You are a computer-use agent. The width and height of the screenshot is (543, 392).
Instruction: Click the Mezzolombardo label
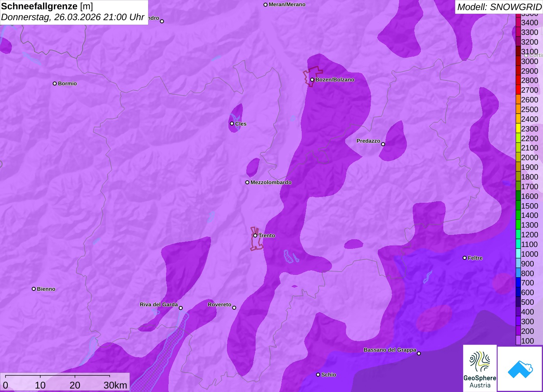point(271,182)
